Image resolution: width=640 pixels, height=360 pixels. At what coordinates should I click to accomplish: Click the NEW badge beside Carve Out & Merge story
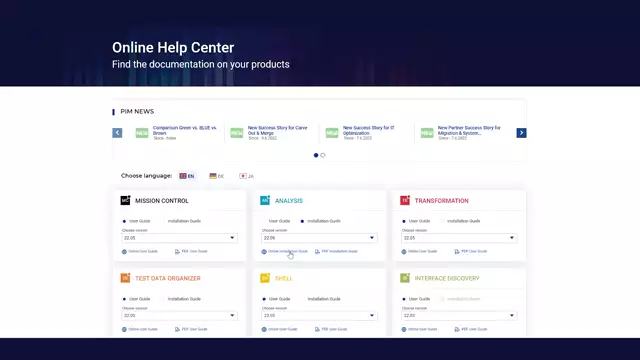coord(237,133)
